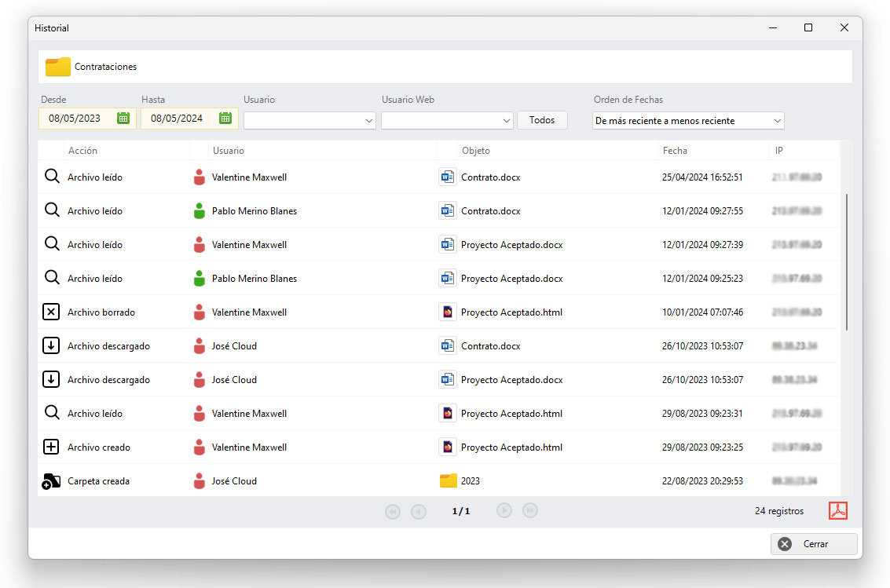Click the Archivo borrado X icon
The image size is (890, 588).
tap(51, 312)
